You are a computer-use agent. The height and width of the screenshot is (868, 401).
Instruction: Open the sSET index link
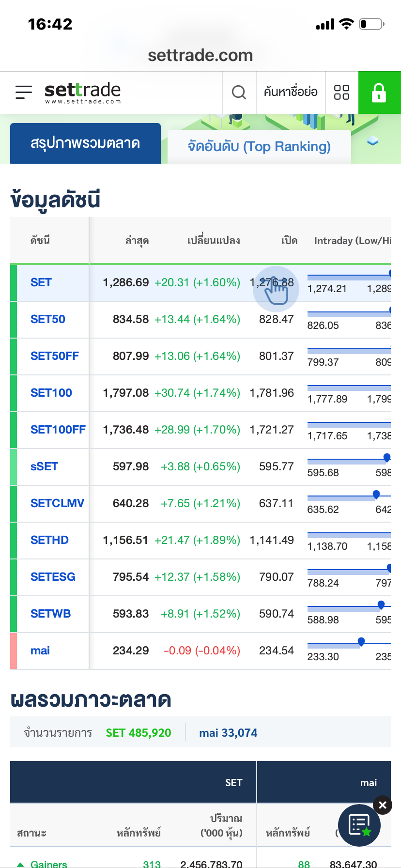point(44,466)
